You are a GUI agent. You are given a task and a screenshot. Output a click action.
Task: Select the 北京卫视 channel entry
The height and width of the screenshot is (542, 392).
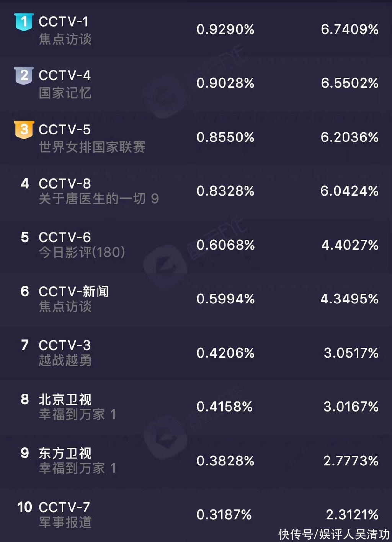click(65, 400)
